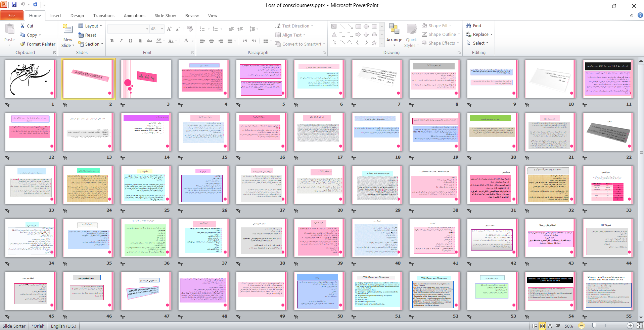Click the Undo arrow in title bar
The width and height of the screenshot is (644, 330).
(x=23, y=5)
